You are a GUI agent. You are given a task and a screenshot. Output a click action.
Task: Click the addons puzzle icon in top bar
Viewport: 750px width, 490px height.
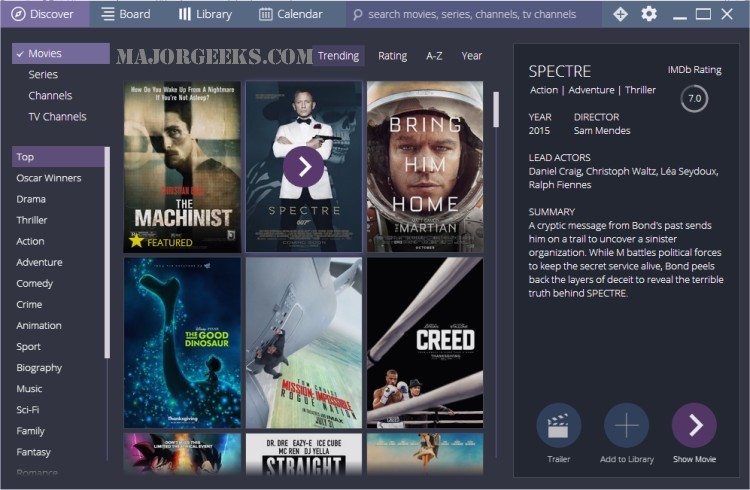pyautogui.click(x=620, y=14)
